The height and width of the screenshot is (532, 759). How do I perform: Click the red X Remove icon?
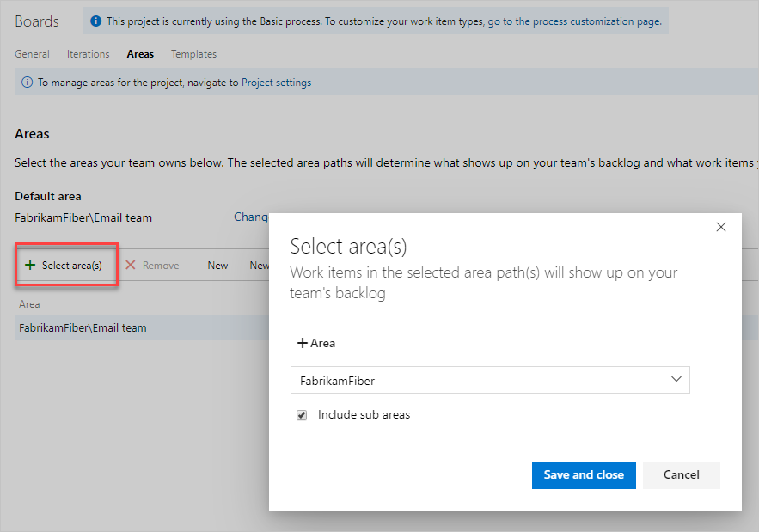130,265
